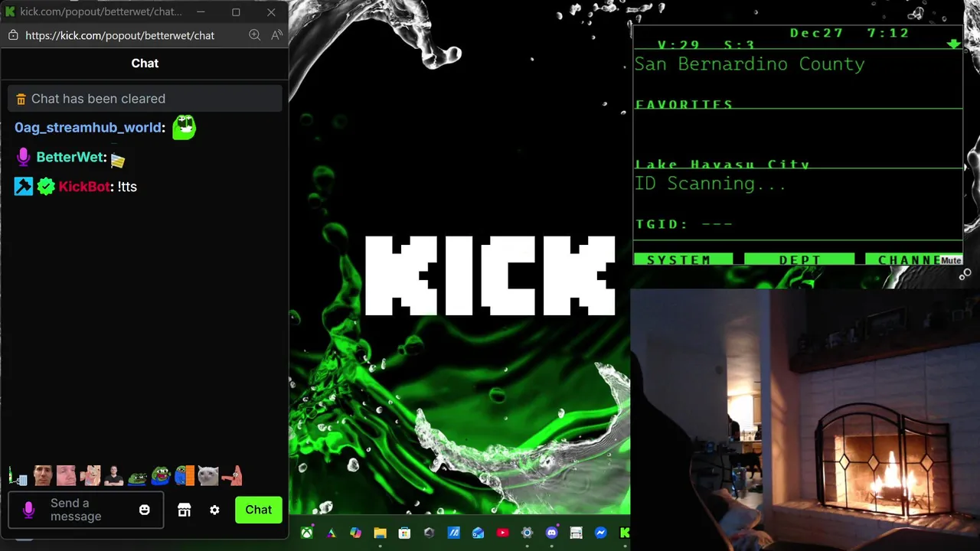Insert the pointing Patrick Star emote

pos(233,476)
